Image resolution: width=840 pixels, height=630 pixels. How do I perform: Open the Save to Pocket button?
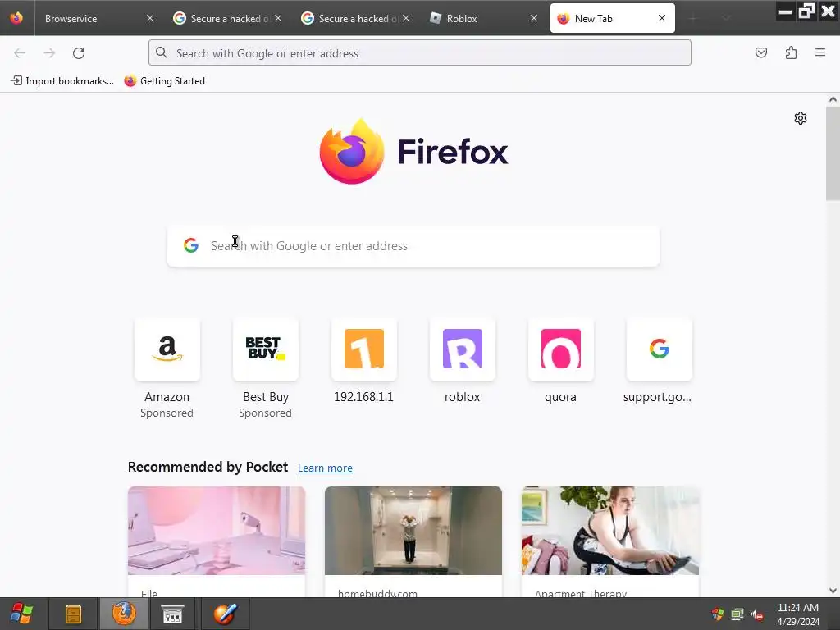pos(761,52)
